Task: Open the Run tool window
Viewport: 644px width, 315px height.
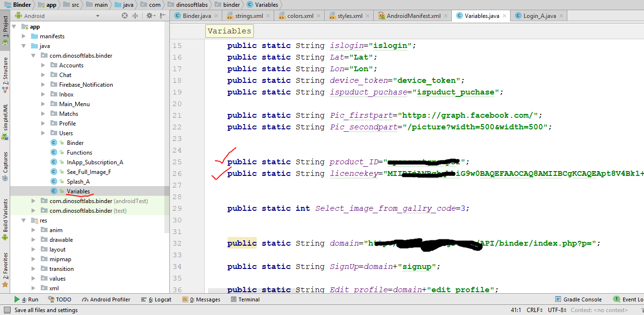Action: (27, 299)
